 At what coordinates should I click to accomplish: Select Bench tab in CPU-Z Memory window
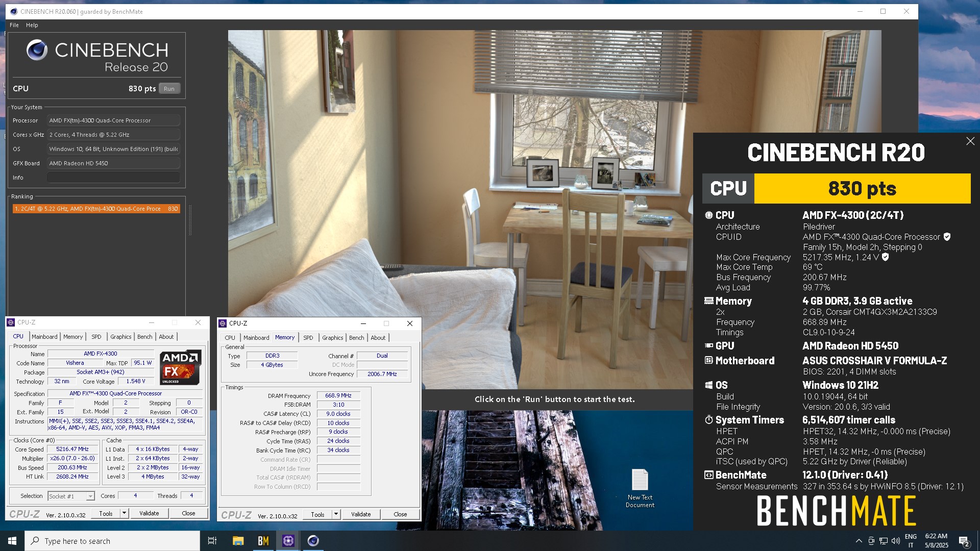point(357,338)
